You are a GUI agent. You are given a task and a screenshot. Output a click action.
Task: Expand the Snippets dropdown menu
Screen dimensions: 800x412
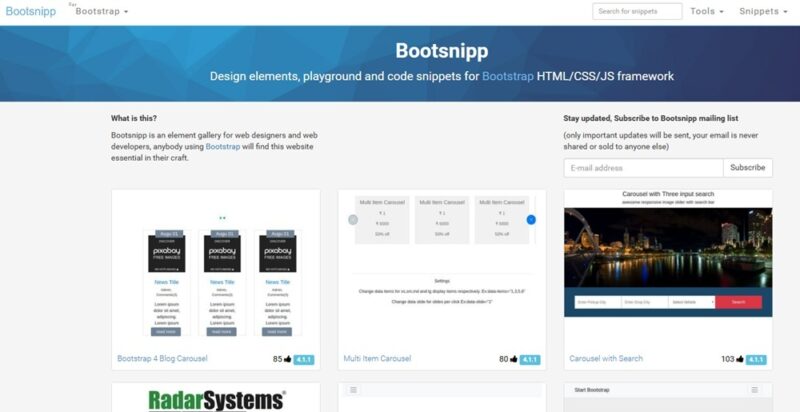click(763, 11)
